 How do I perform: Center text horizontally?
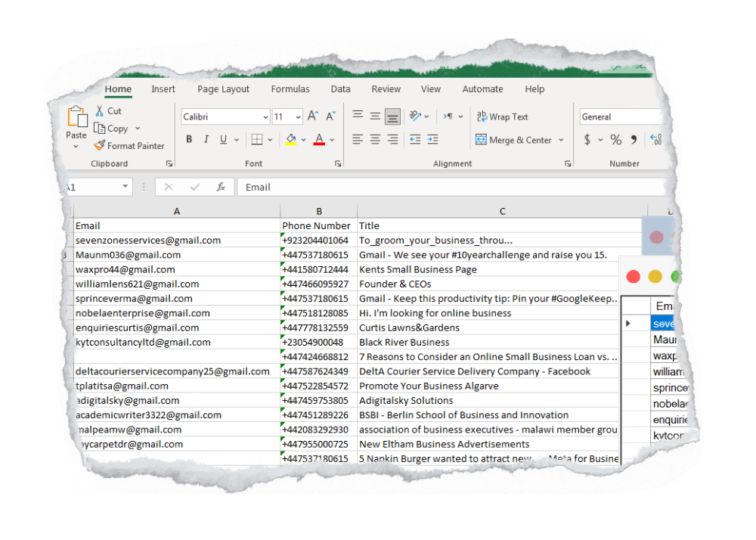375,140
